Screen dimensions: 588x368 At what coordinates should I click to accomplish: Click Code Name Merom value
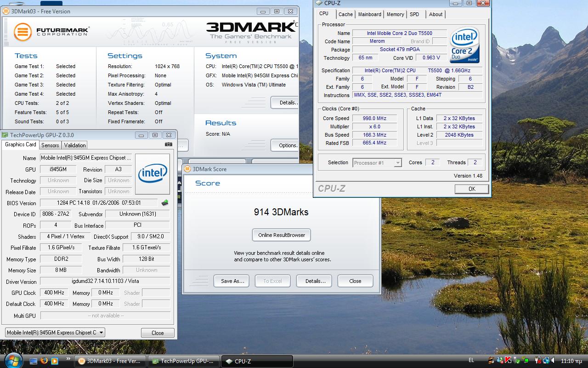click(377, 41)
